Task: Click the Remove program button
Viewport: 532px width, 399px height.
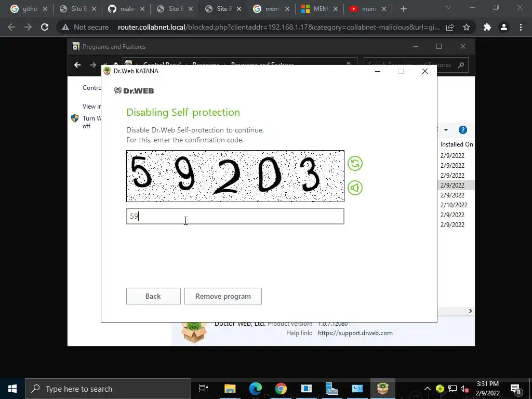Action: click(223, 296)
